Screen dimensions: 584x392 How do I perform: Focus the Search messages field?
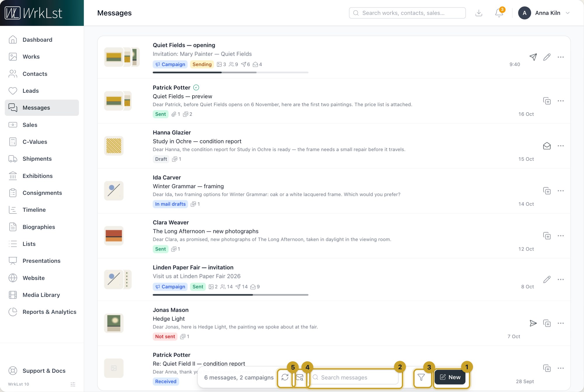click(x=354, y=377)
